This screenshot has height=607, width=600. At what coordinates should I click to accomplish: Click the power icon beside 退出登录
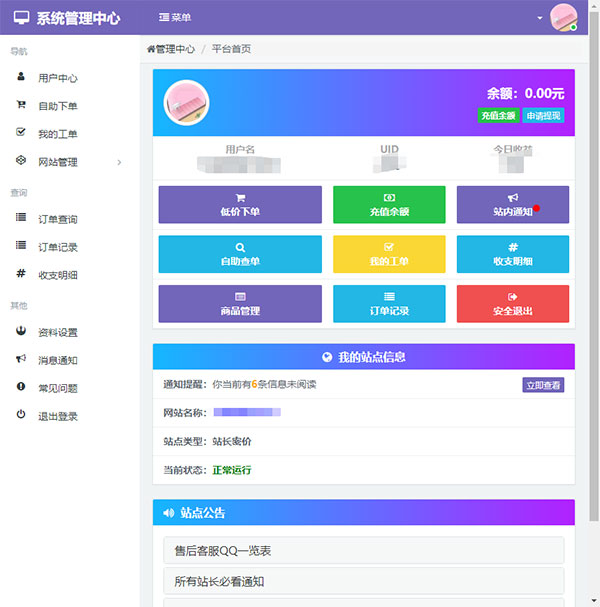point(21,415)
